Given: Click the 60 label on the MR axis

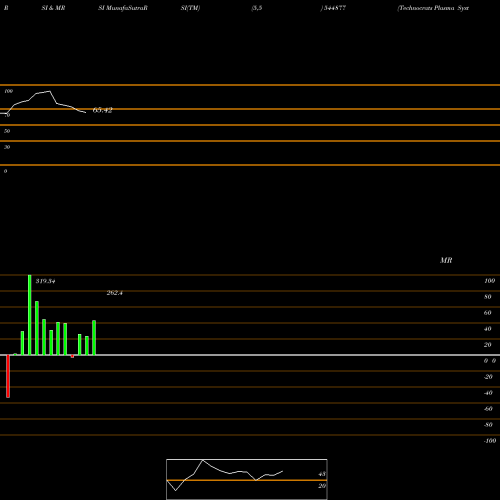Looking at the screenshot, I should tap(488, 313).
